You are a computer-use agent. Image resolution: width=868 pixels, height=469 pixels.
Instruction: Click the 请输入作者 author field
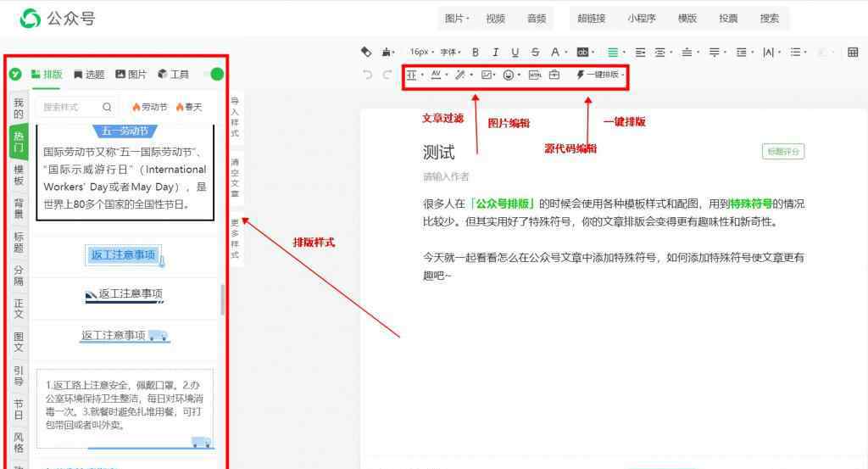(x=446, y=176)
